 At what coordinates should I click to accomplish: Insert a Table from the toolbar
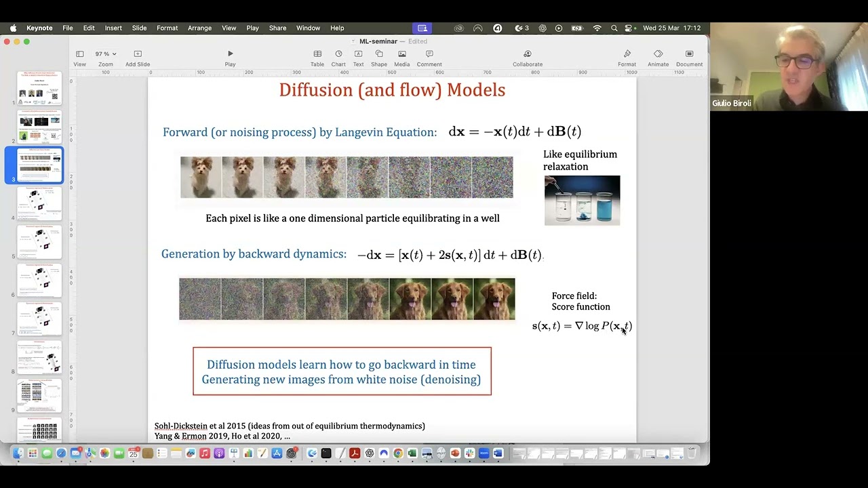(x=317, y=54)
